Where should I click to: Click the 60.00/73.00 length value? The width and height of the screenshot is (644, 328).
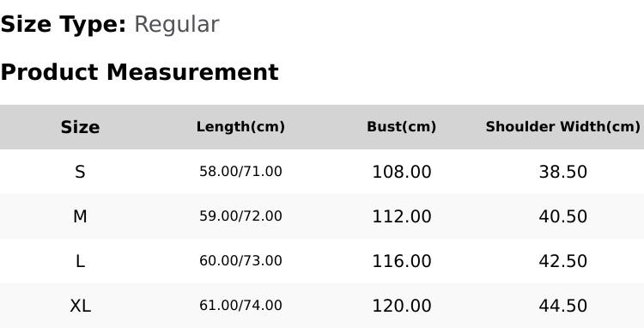(240, 261)
